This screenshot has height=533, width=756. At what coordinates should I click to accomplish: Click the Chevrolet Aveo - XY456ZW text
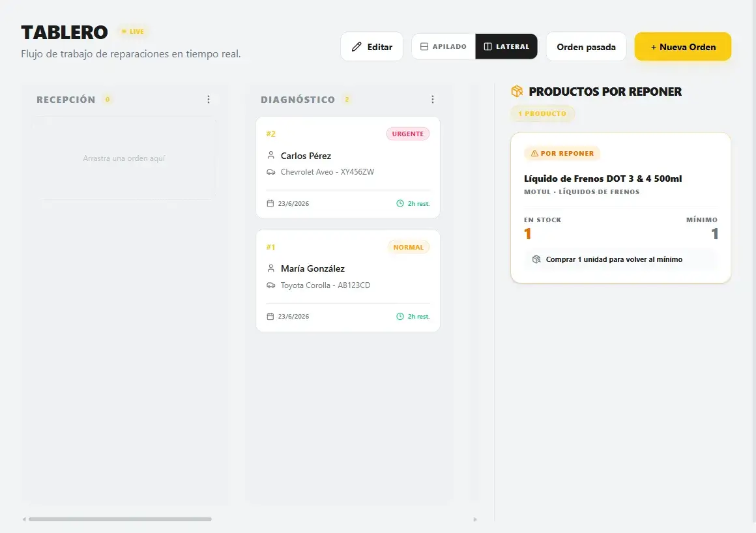pyautogui.click(x=327, y=172)
